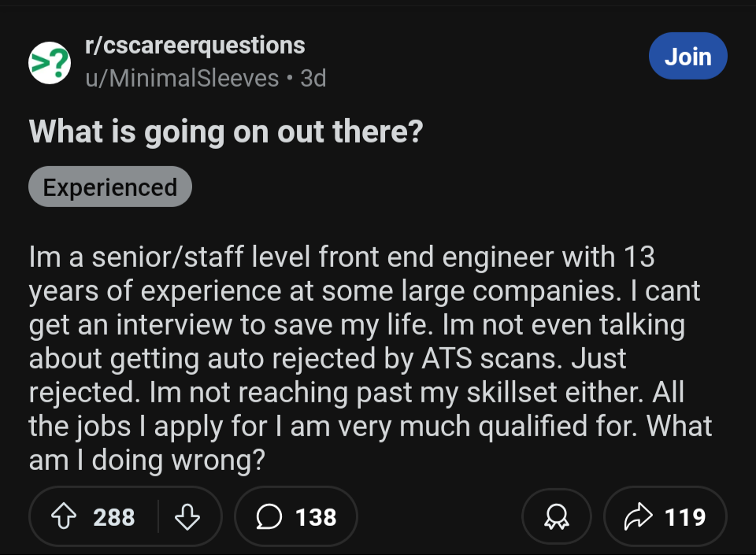This screenshot has width=756, height=555.
Task: Click the closing "am I doing wrong?" line
Action: (146, 461)
